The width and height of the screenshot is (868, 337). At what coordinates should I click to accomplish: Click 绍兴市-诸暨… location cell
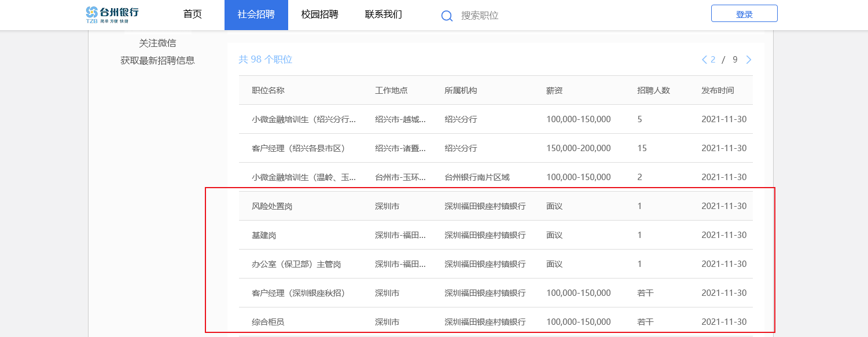[400, 148]
